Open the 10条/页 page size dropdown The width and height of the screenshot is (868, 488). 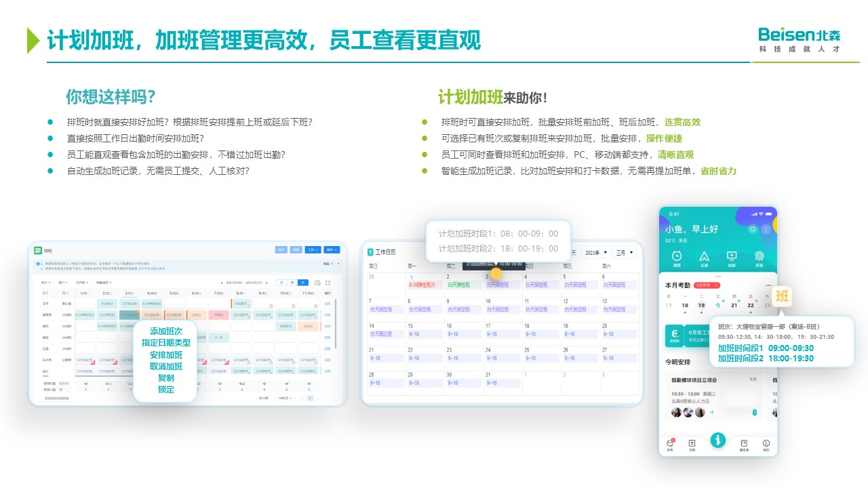click(286, 398)
